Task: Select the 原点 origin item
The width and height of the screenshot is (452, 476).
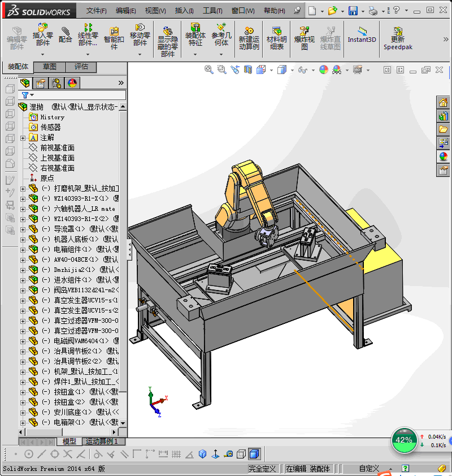Action: (47, 178)
